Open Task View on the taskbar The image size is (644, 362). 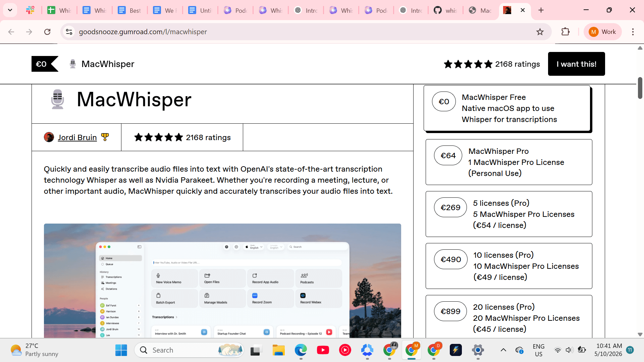click(x=256, y=350)
